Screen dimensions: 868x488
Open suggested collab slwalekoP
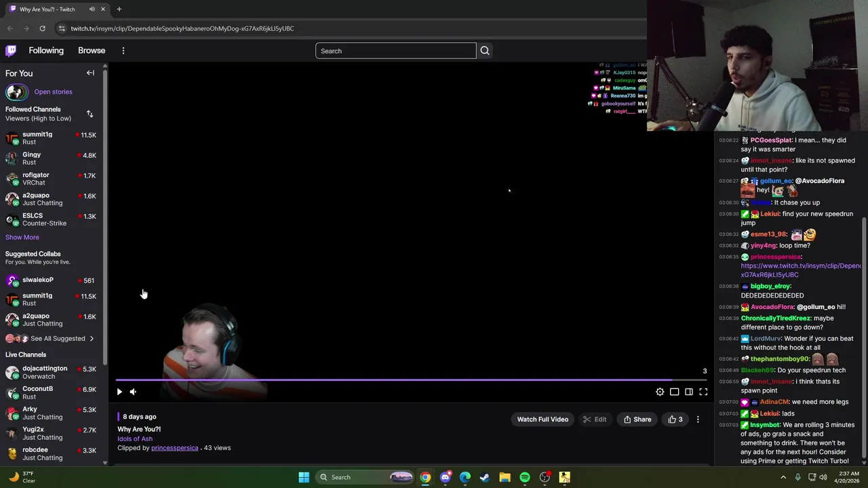pyautogui.click(x=53, y=280)
